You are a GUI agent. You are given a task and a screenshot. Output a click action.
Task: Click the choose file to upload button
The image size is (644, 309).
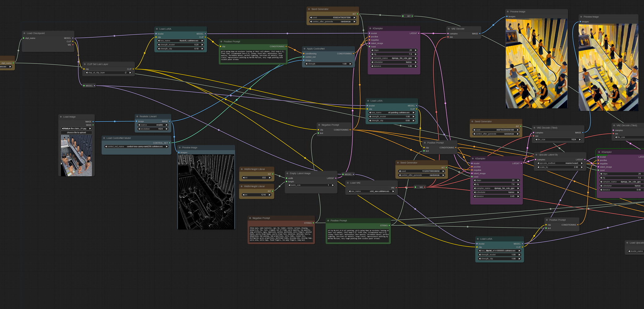pyautogui.click(x=76, y=133)
